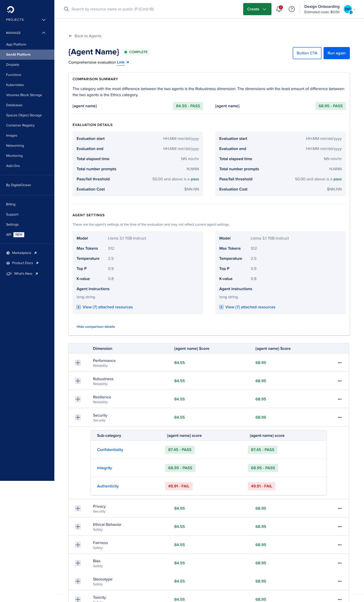Click Hide comparison details
This screenshot has height=602, width=364.
[x=96, y=327]
